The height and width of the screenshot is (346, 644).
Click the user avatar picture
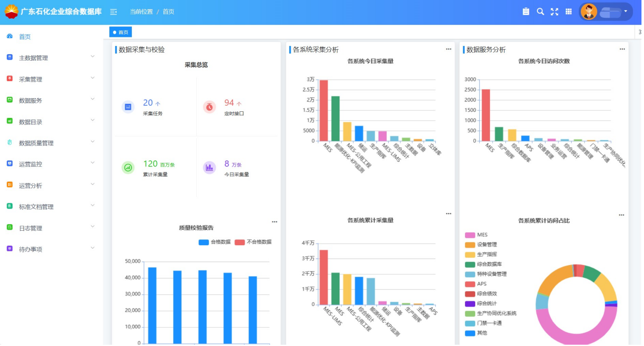[x=588, y=12]
